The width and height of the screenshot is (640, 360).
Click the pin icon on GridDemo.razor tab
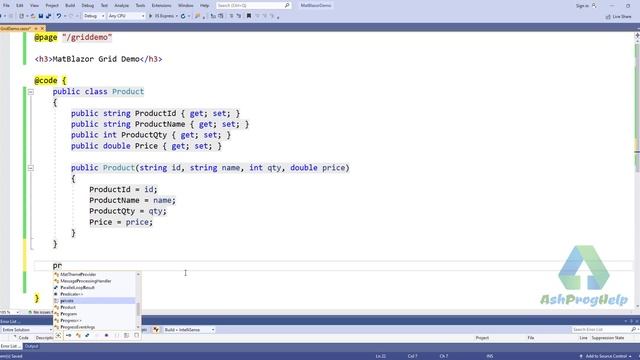36,29
